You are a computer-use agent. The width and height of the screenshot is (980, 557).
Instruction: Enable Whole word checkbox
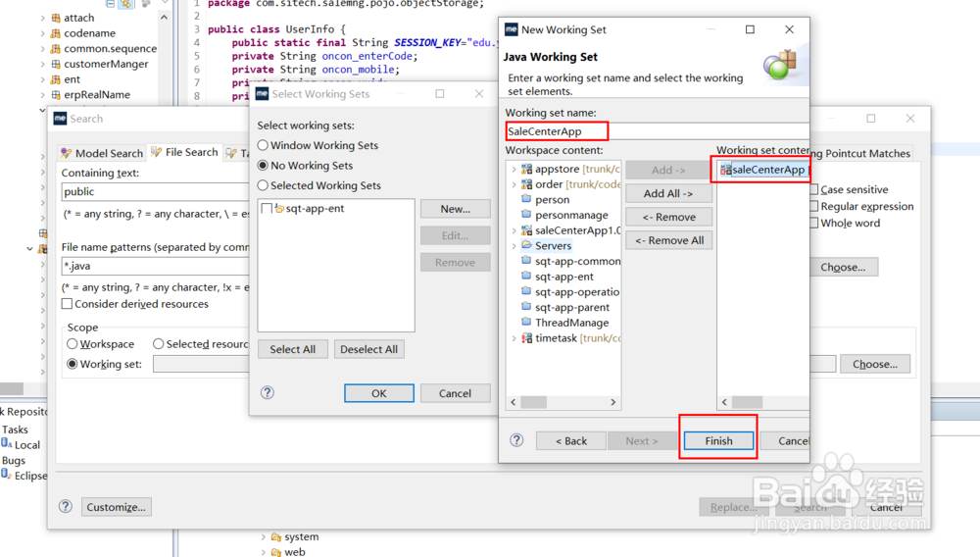click(x=813, y=224)
